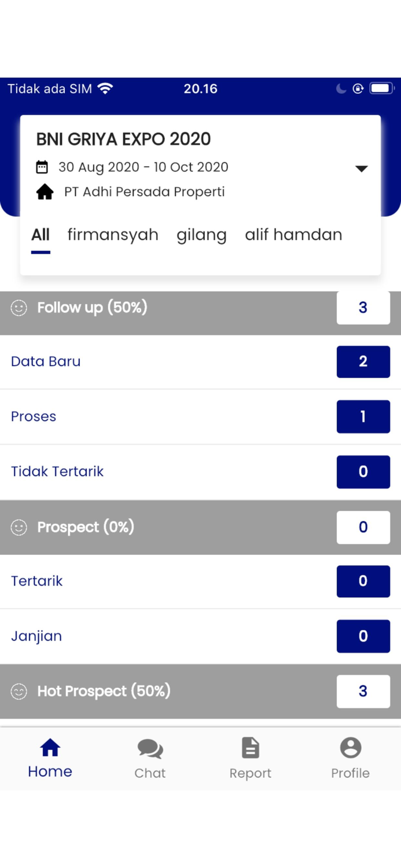
Task: Open the Data Baru category
Action: (x=46, y=361)
